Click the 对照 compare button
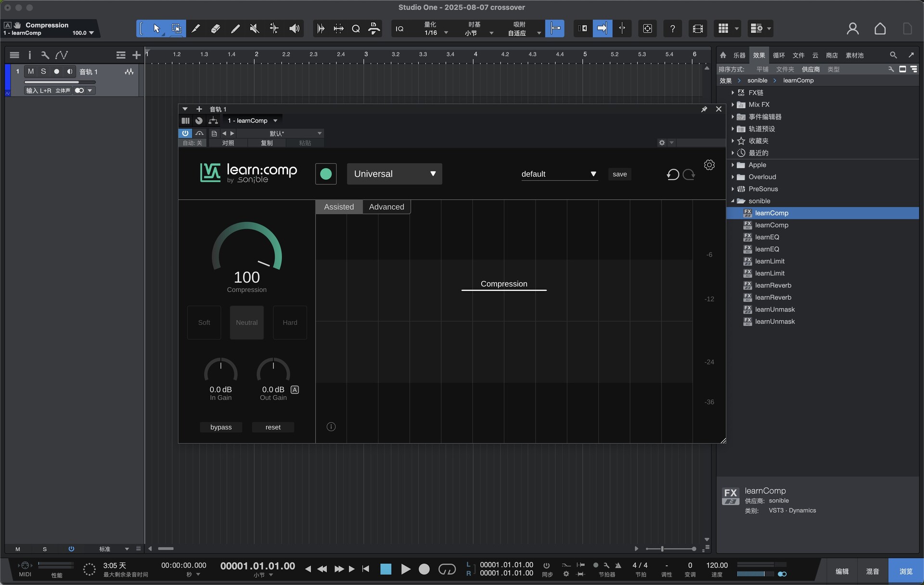The image size is (924, 585). click(x=228, y=143)
